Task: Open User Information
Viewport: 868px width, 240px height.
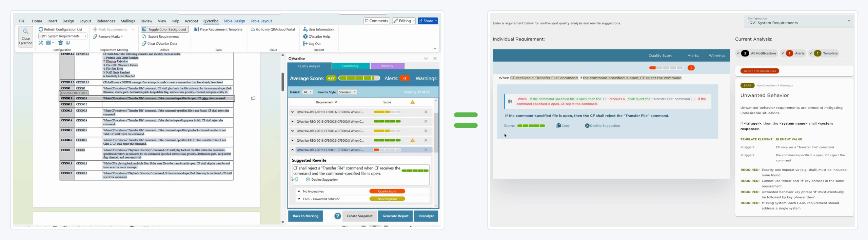Action: point(318,29)
